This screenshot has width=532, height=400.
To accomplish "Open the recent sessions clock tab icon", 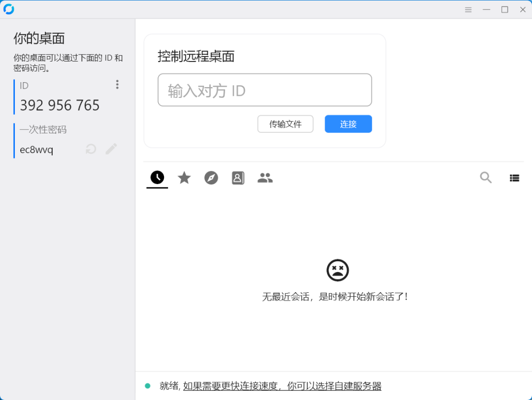I will tap(157, 178).
